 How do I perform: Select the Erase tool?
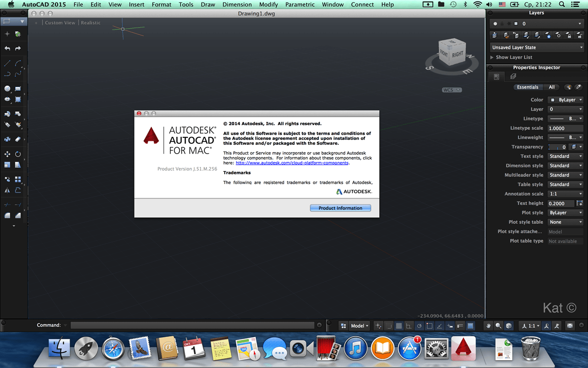point(18,139)
